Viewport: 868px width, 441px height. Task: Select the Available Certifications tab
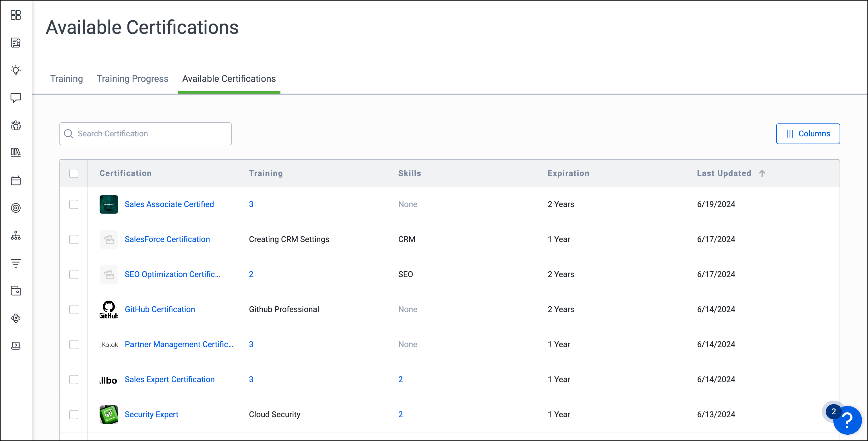[x=229, y=79]
